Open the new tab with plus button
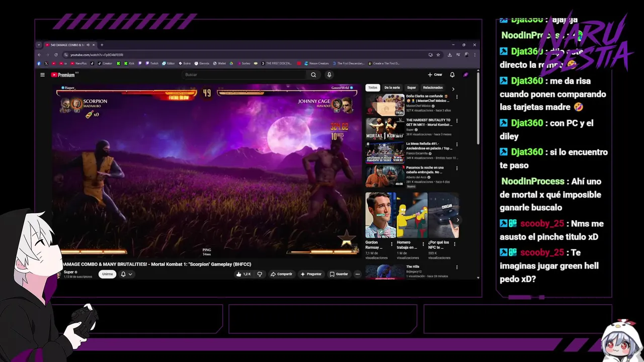 click(102, 45)
